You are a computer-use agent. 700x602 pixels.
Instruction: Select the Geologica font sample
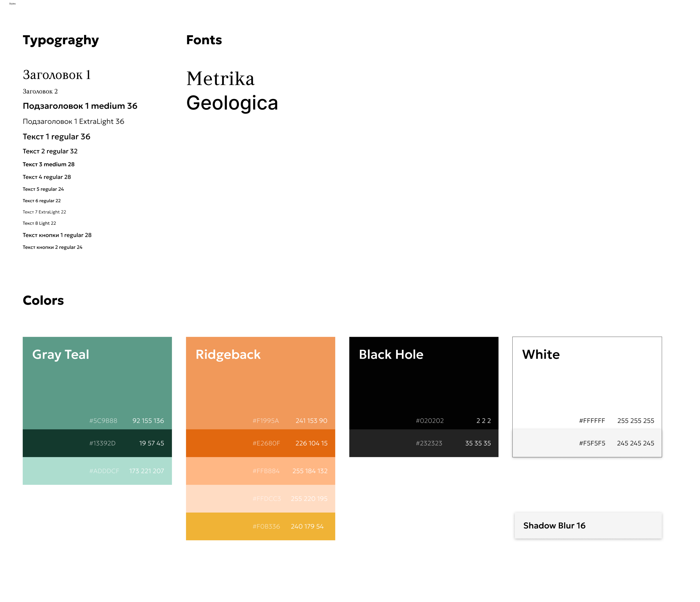232,103
